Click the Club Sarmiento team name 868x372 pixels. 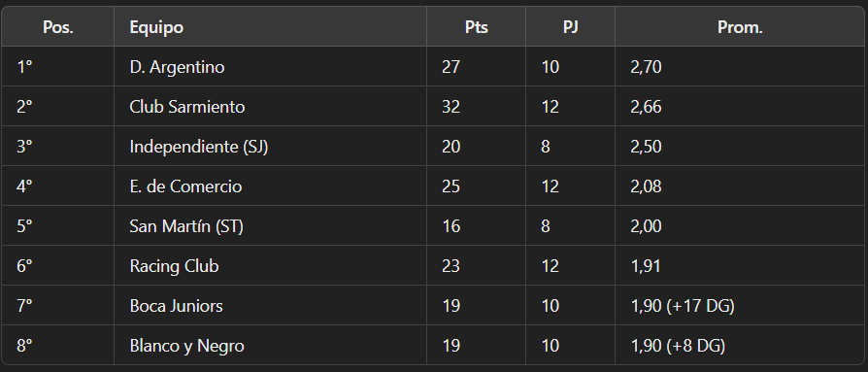187,107
